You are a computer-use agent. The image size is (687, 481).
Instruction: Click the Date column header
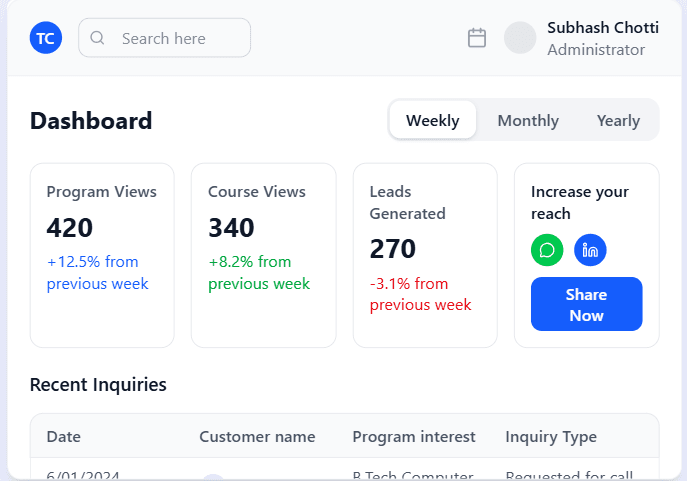pyautogui.click(x=64, y=437)
